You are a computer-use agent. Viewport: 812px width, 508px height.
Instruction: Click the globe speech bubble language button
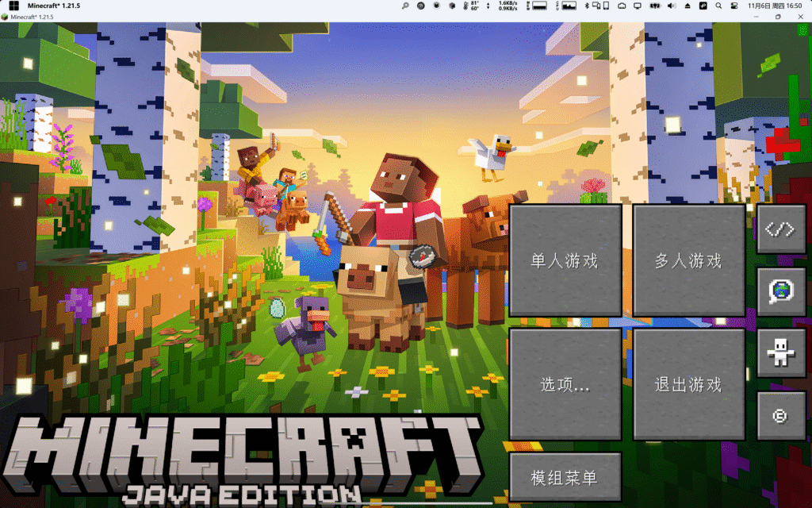(780, 291)
